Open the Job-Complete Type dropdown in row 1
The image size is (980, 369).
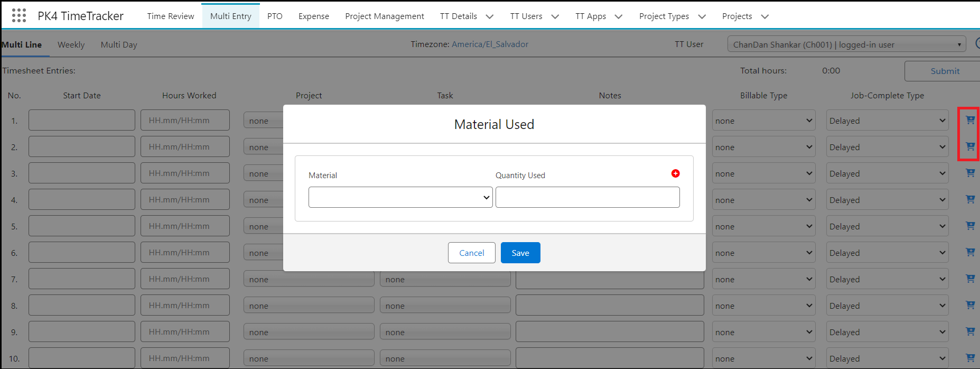click(x=887, y=121)
